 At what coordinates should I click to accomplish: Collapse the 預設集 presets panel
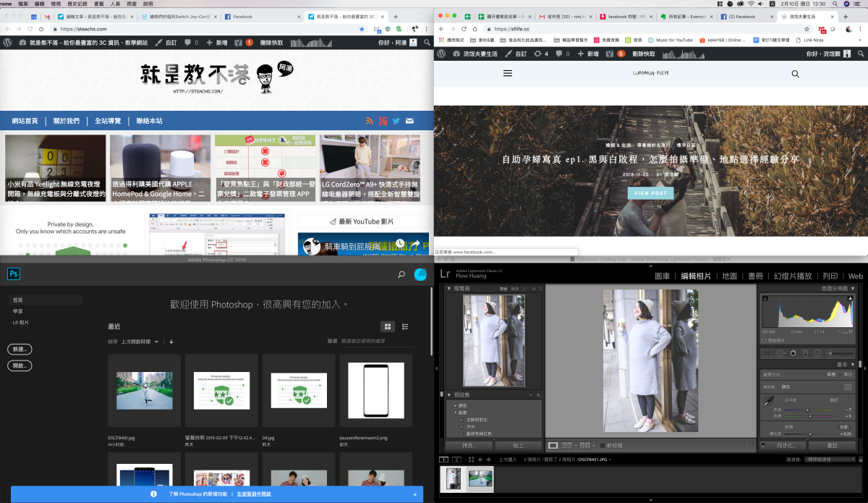(448, 395)
